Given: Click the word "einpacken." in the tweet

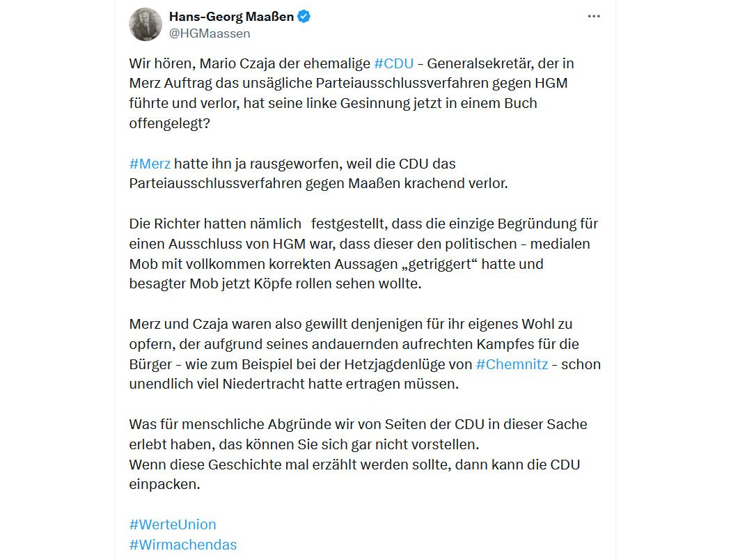Looking at the screenshot, I should coord(164,485).
